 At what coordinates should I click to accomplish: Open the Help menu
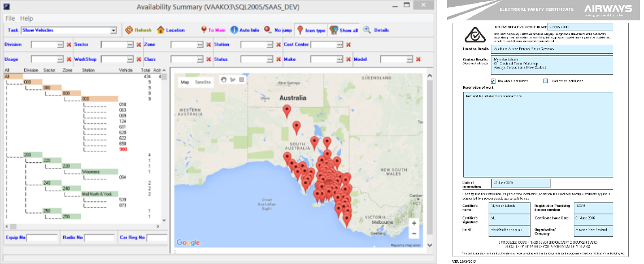click(27, 19)
